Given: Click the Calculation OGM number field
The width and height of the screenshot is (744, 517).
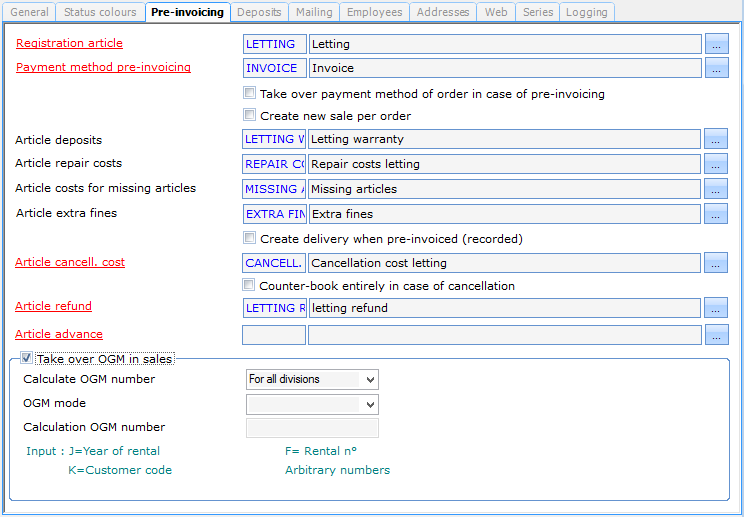Looking at the screenshot, I should point(312,428).
